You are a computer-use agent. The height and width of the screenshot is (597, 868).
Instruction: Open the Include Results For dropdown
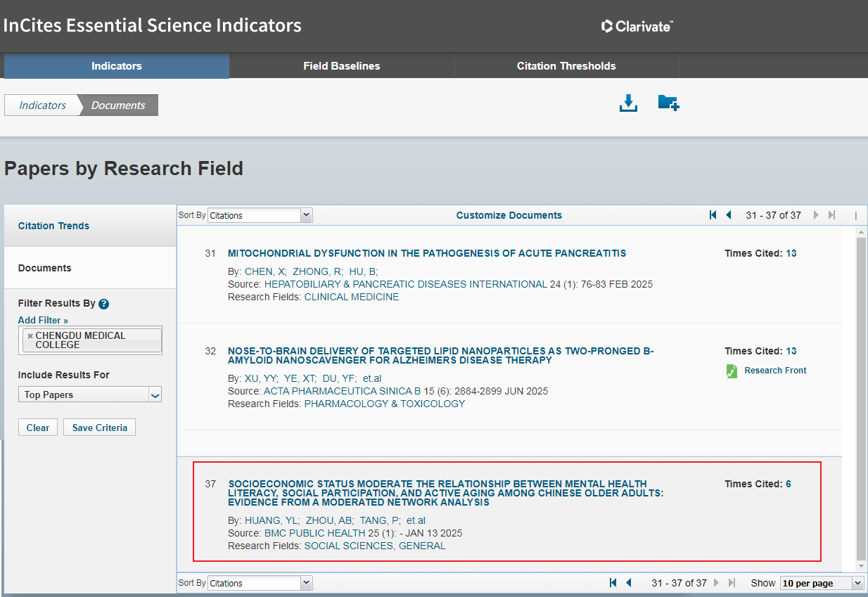coord(90,394)
